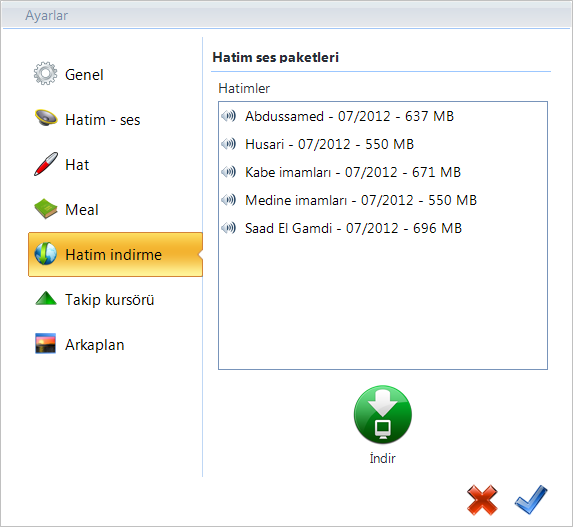Switch to the Meal tab label
This screenshot has width=573, height=527.
coord(82,210)
